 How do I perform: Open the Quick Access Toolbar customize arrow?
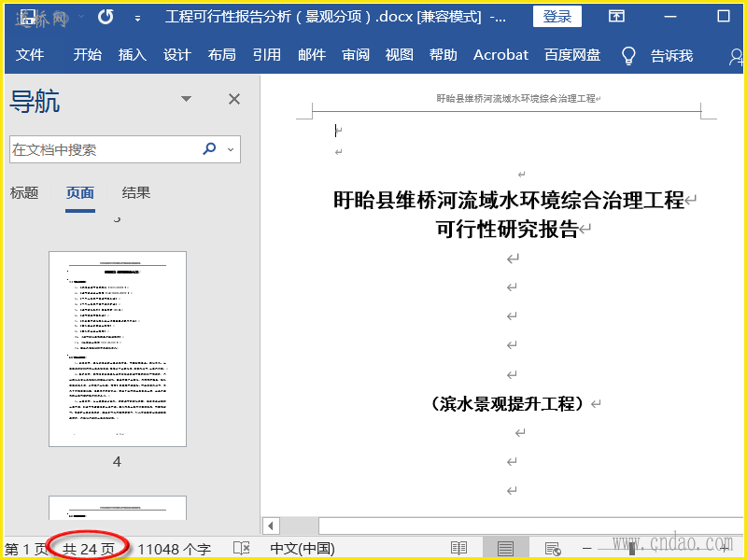click(x=137, y=19)
